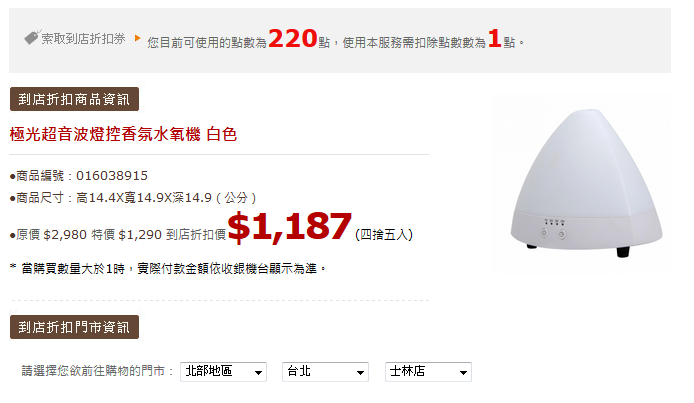Click the red 1 point deduction number
This screenshot has width=694, height=403.
pos(494,38)
